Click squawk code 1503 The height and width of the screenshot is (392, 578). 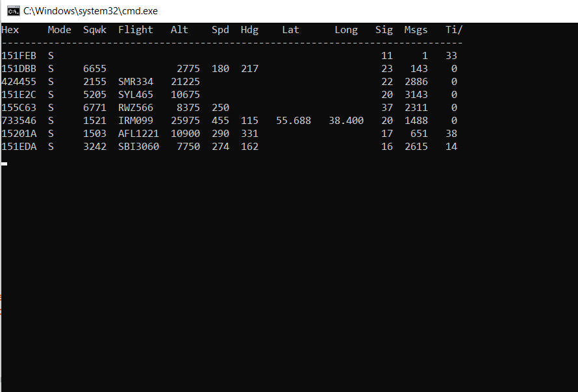pos(95,133)
